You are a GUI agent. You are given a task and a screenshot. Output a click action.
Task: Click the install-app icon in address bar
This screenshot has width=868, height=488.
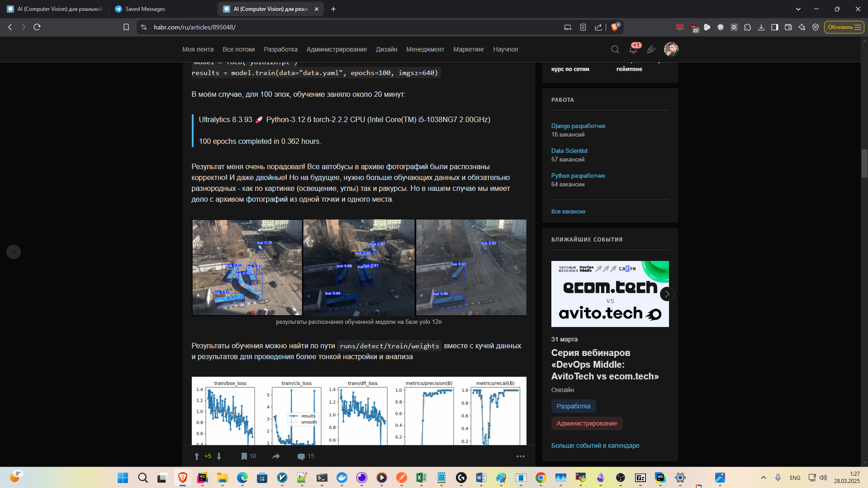[x=568, y=27]
